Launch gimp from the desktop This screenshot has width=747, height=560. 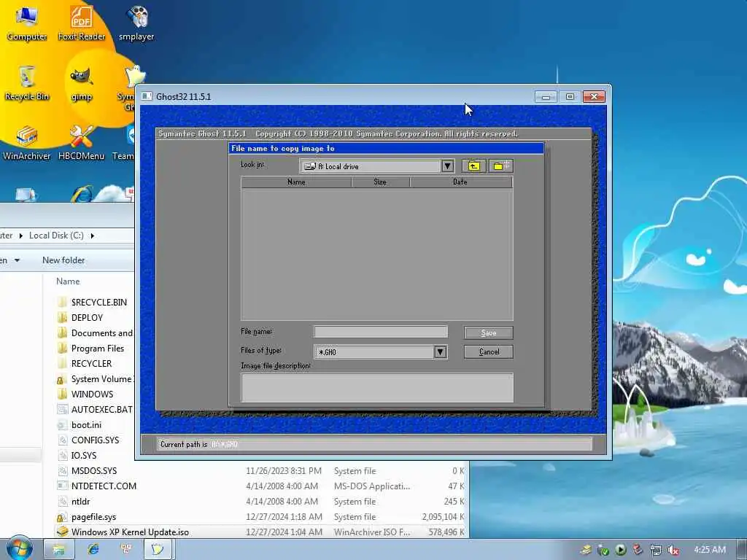(82, 84)
